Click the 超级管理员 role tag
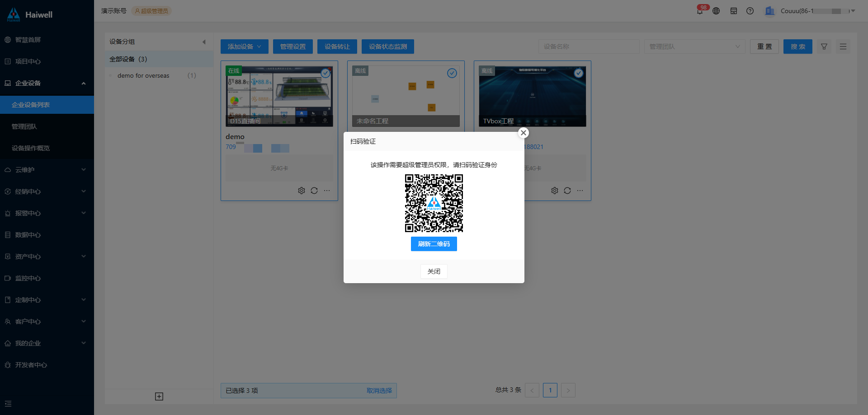This screenshot has width=868, height=415. click(151, 11)
